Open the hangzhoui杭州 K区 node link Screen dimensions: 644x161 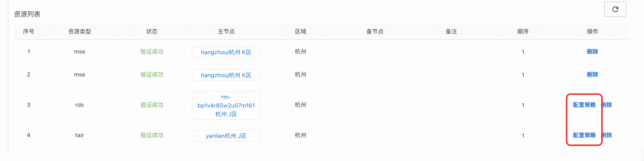pyautogui.click(x=226, y=52)
